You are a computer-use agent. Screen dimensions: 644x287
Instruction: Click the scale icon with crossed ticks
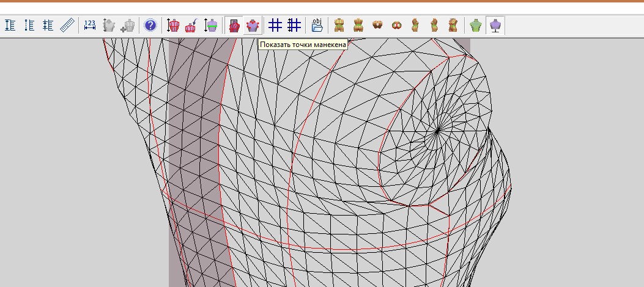tap(48, 26)
